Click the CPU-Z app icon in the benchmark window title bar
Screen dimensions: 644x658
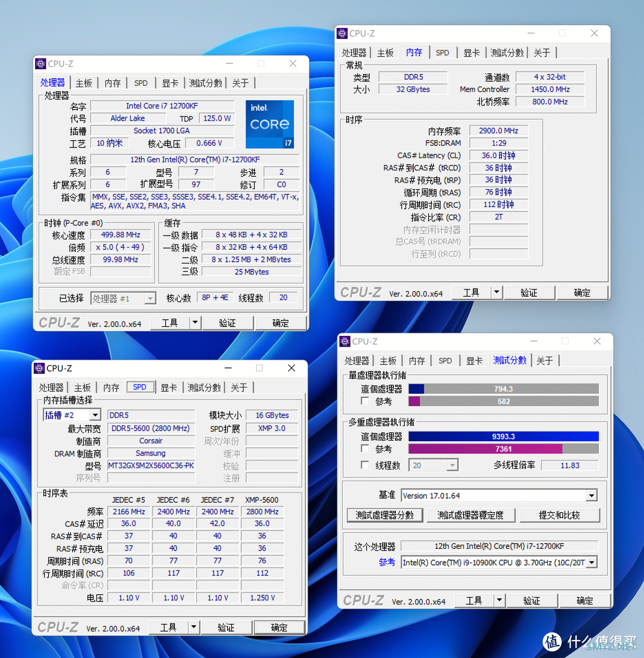pyautogui.click(x=345, y=342)
